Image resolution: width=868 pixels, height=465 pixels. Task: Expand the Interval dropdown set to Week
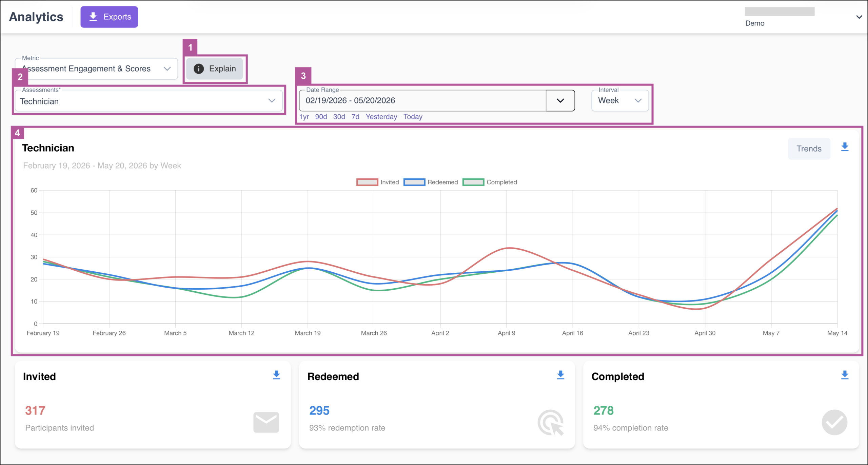pyautogui.click(x=620, y=101)
